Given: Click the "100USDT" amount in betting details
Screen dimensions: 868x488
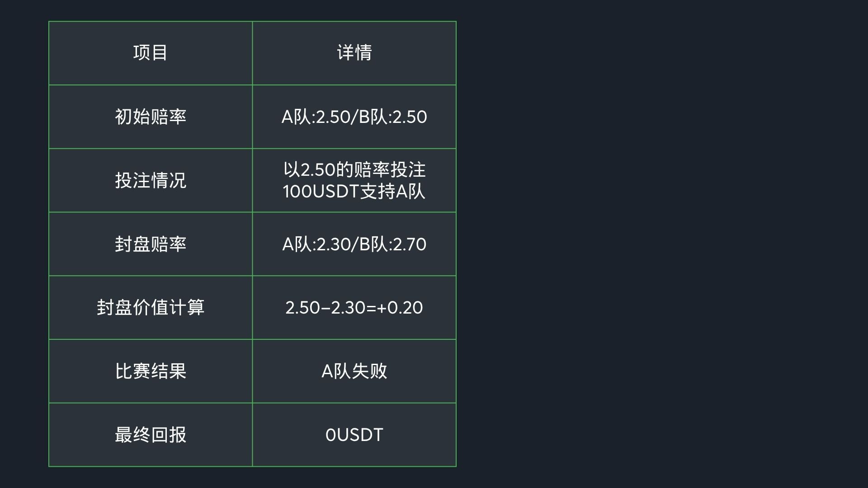Looking at the screenshot, I should coord(321,192).
